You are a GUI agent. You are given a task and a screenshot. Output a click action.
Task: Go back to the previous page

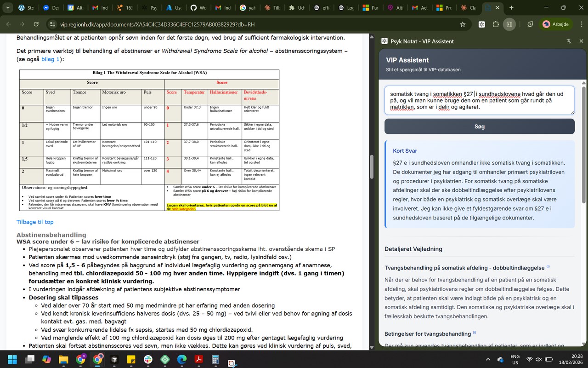click(x=9, y=24)
